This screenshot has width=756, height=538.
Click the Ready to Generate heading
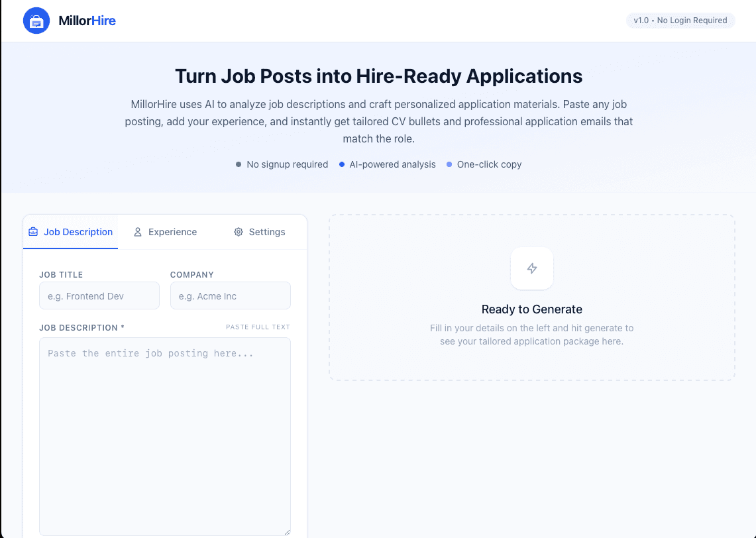(532, 309)
